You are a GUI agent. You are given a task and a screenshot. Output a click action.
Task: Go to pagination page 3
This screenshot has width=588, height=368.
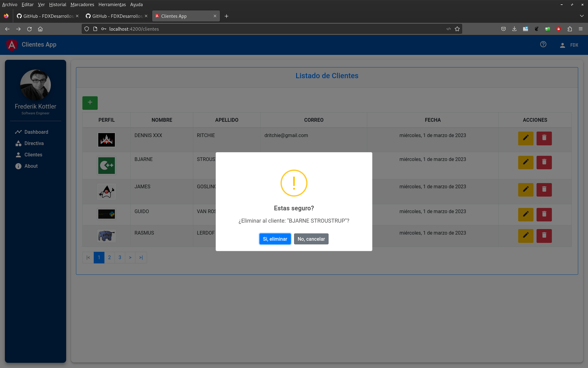tap(120, 258)
